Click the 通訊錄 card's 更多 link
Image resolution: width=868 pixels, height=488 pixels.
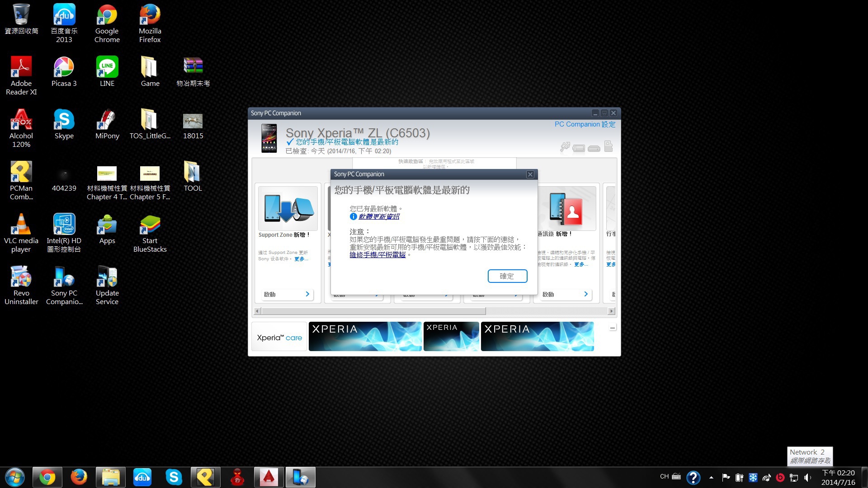[x=581, y=264]
